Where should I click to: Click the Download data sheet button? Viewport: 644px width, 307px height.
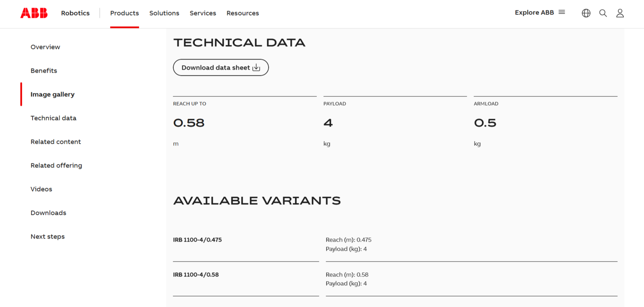(221, 67)
